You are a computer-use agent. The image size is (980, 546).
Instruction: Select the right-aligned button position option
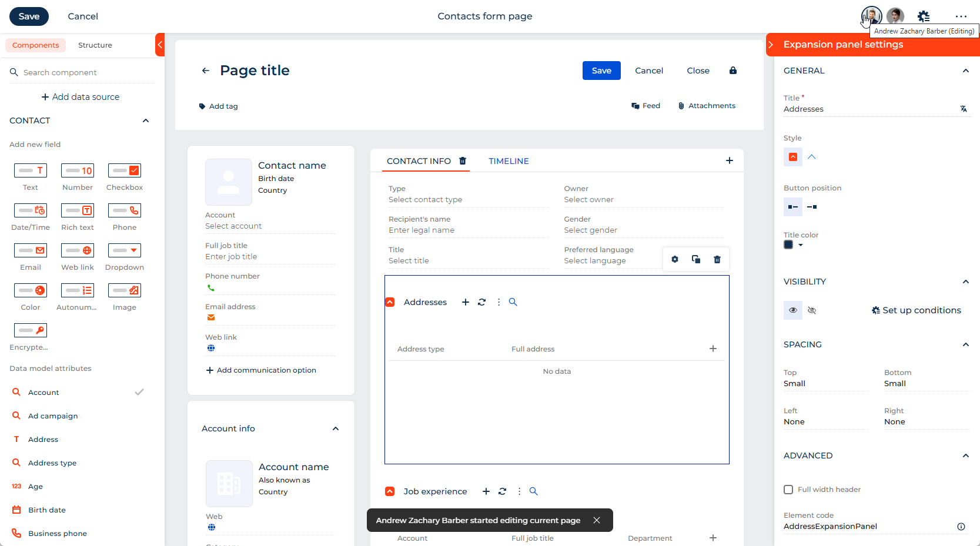click(812, 207)
